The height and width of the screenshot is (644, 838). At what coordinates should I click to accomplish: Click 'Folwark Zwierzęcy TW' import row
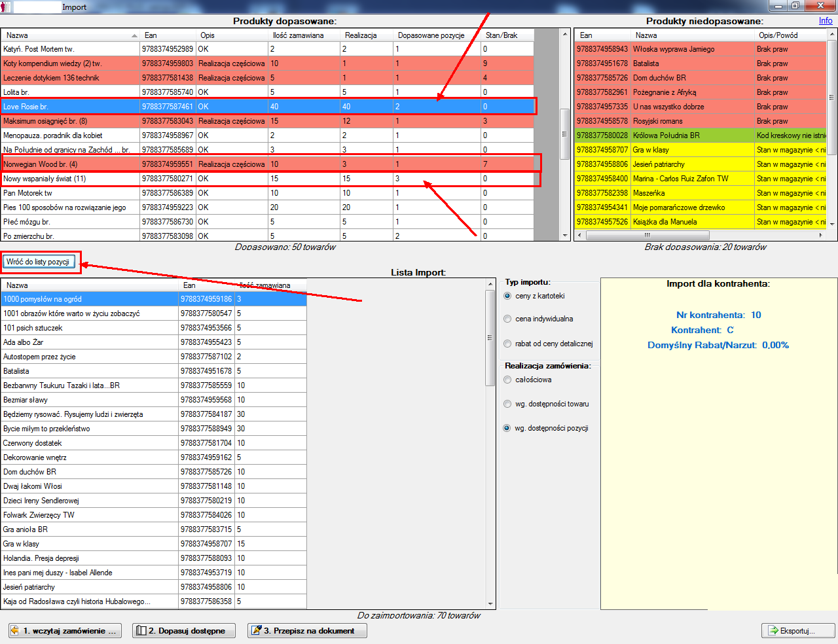[154, 515]
